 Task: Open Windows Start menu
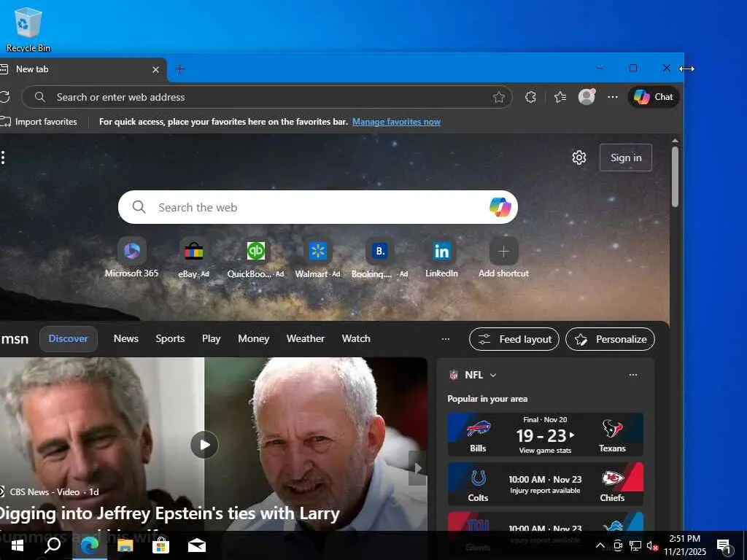pos(18,545)
